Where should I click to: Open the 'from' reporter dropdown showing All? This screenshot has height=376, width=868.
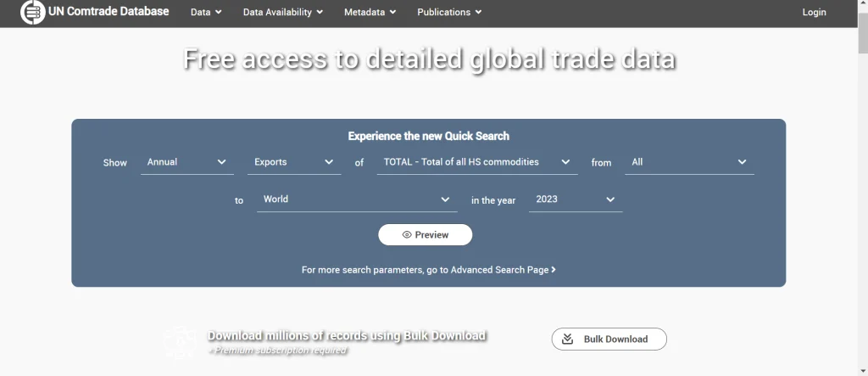pyautogui.click(x=689, y=162)
